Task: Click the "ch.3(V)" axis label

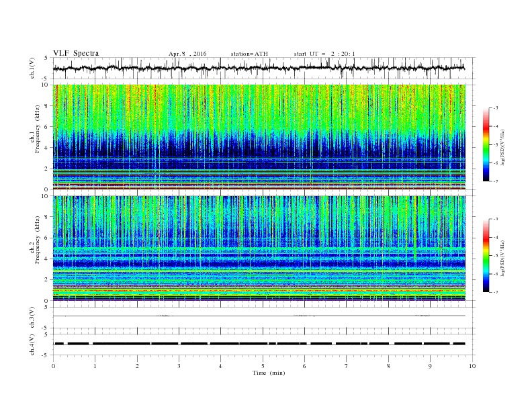Action: click(32, 317)
